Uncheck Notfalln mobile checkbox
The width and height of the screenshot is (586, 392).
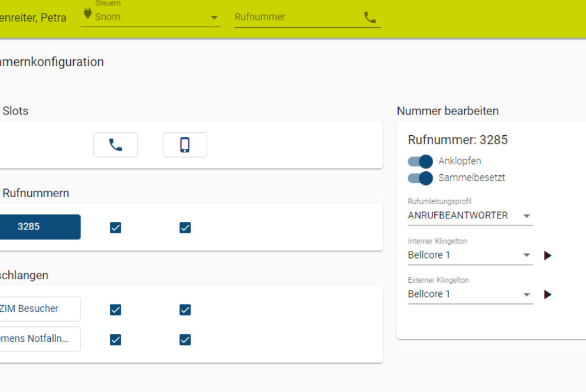pyautogui.click(x=185, y=339)
